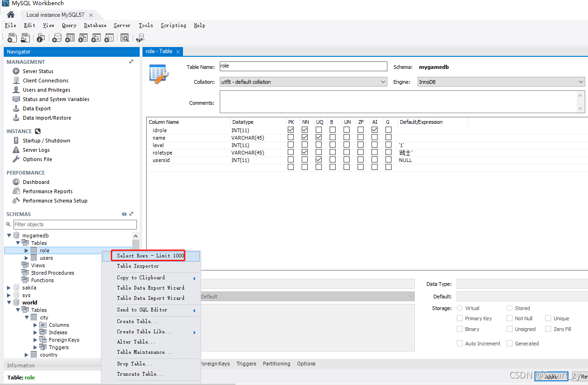Toggle NN checkbox for name column
The image size is (588, 385).
tap(305, 137)
